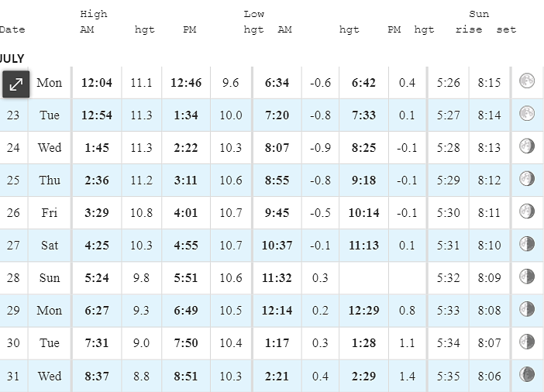The image size is (544, 392).
Task: Click the 10:14 PM low tide on Friday
Action: [x=363, y=212]
